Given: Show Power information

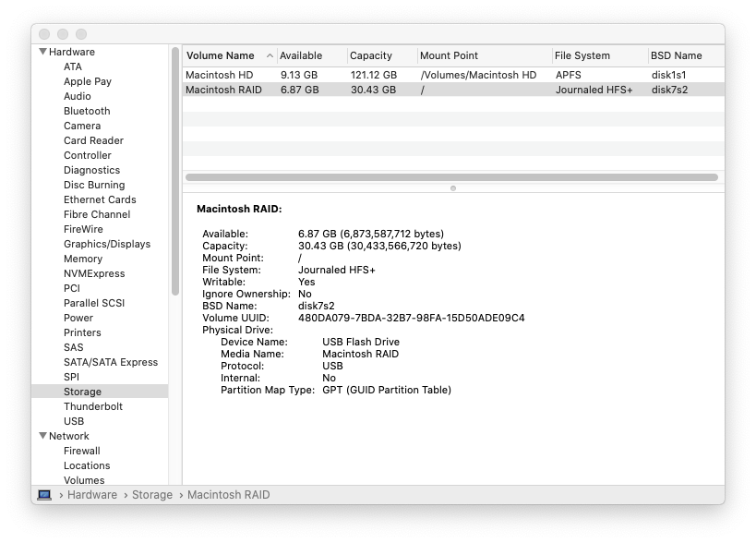Looking at the screenshot, I should [78, 318].
